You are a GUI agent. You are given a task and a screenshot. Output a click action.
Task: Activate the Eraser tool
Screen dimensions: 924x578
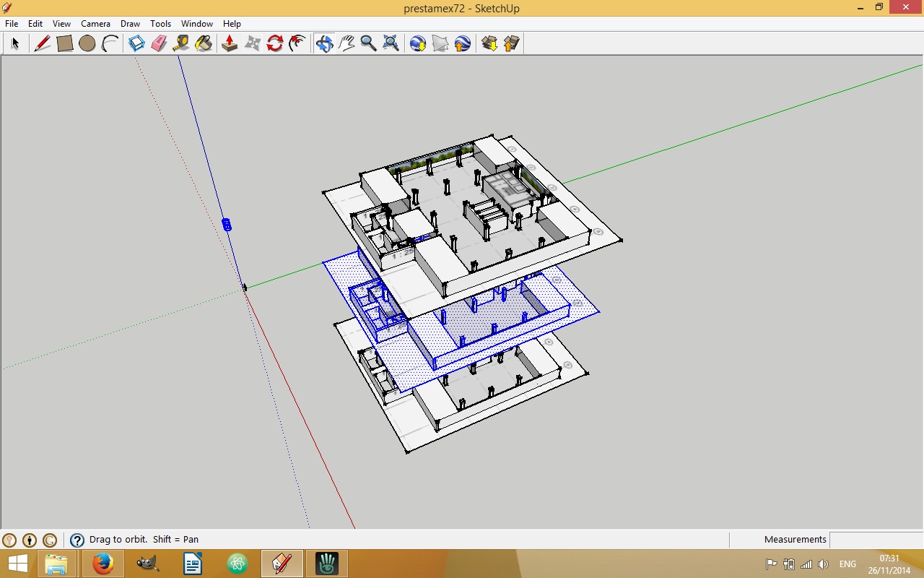pos(159,43)
